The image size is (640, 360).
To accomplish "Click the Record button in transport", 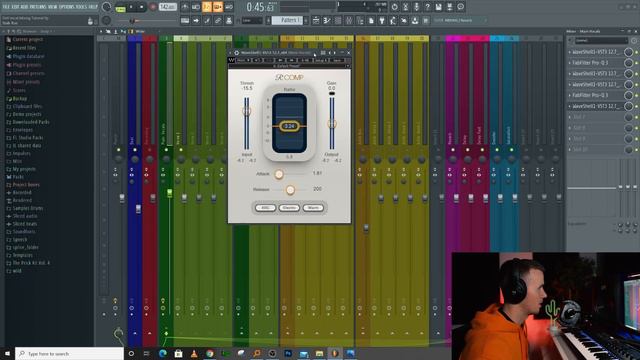I will (x=153, y=7).
